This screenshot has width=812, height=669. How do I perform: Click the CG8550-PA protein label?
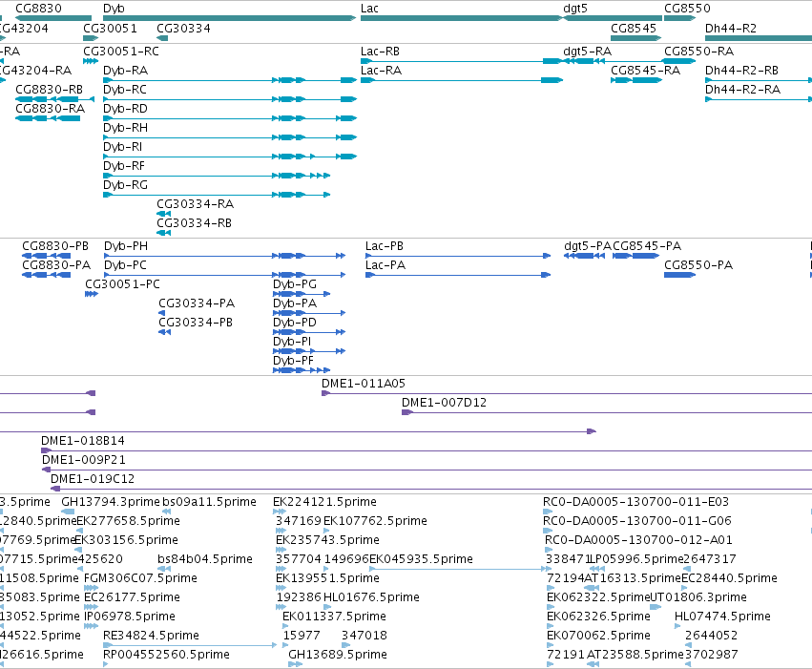click(698, 265)
